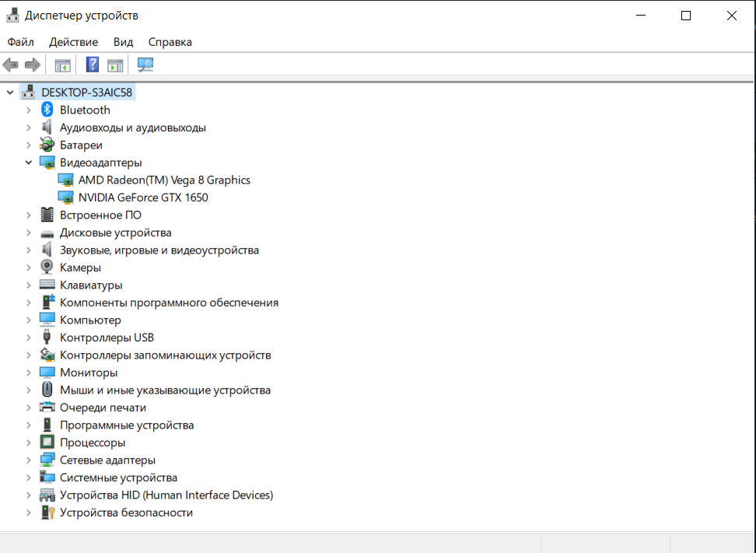Click the Forward arrow toolbar icon
This screenshot has width=756, height=553.
tap(33, 65)
